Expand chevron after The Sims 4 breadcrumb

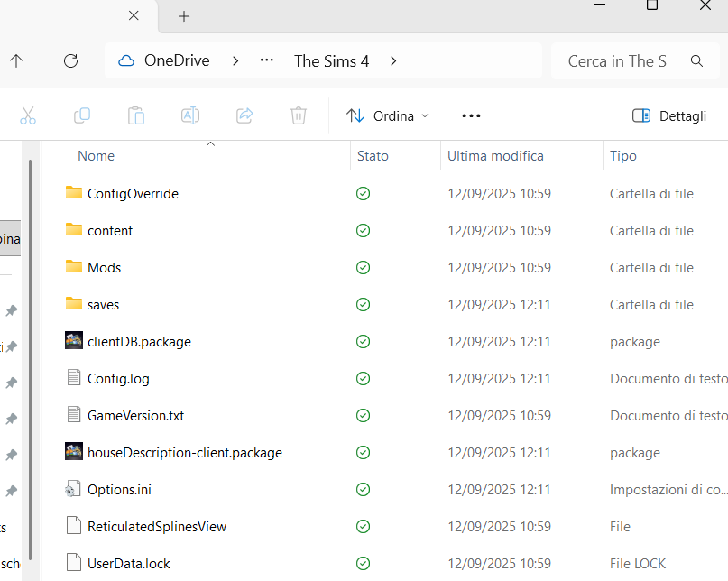[x=393, y=60]
